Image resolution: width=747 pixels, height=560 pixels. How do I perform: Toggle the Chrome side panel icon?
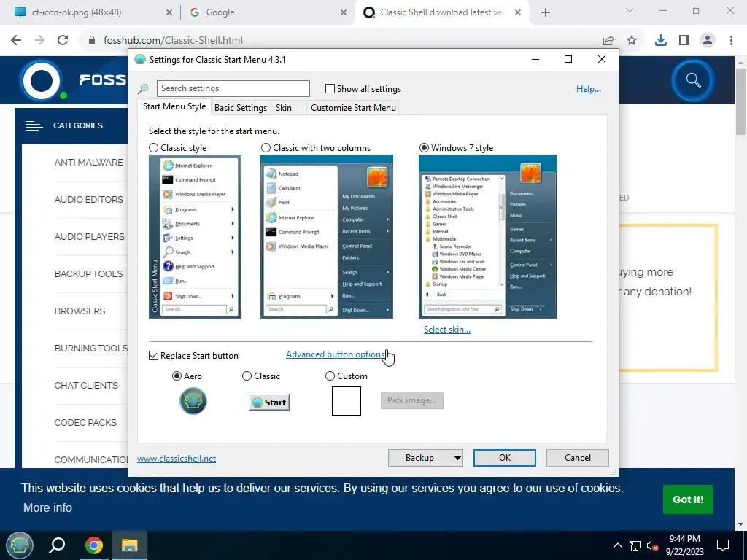point(684,41)
